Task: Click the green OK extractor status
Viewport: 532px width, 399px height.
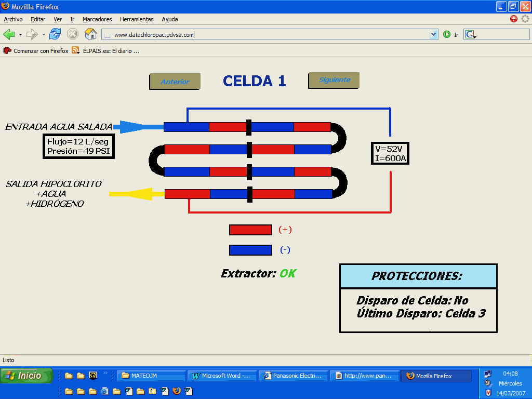Action: click(x=288, y=273)
